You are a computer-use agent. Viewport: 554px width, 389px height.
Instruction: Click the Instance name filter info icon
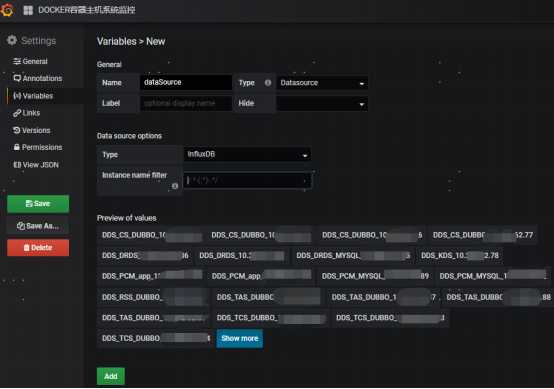click(x=175, y=186)
